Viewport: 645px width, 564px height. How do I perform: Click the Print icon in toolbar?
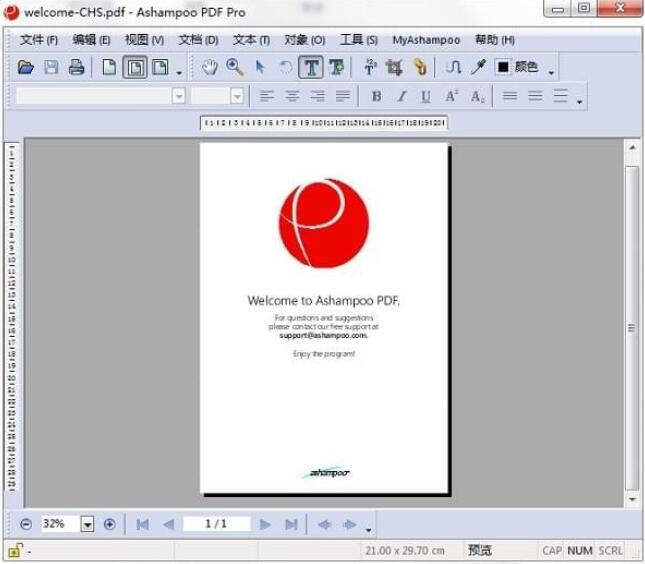[x=76, y=68]
